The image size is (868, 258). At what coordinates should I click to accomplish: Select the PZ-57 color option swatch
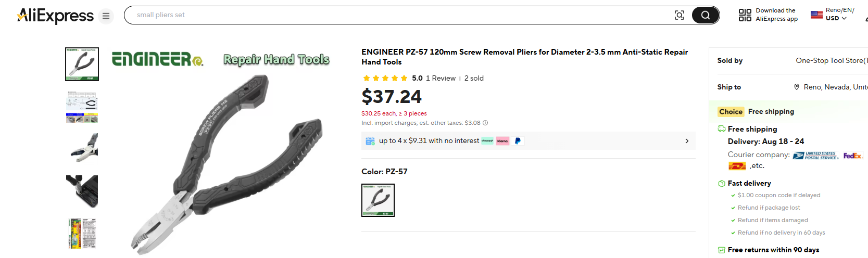(378, 200)
